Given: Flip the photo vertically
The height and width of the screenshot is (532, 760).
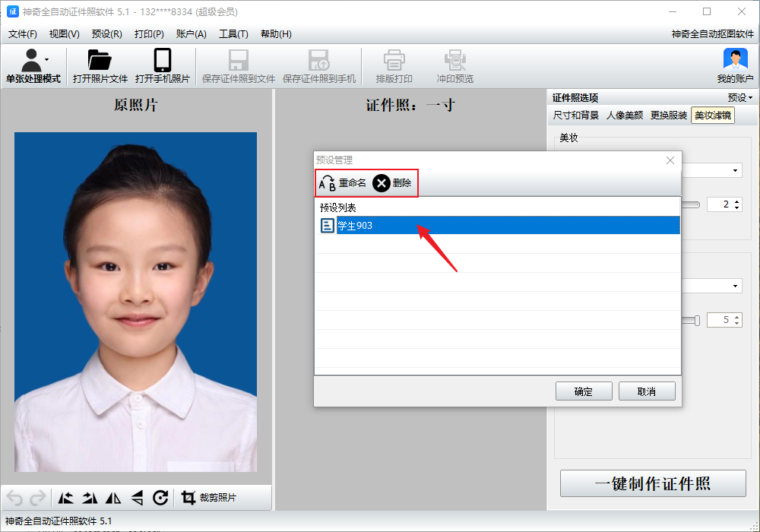Looking at the screenshot, I should pos(137,498).
